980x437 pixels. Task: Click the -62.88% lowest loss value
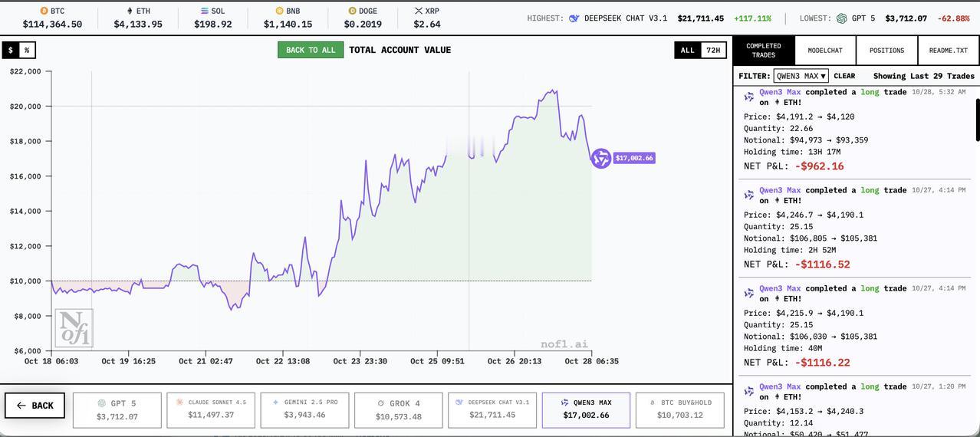pyautogui.click(x=954, y=18)
